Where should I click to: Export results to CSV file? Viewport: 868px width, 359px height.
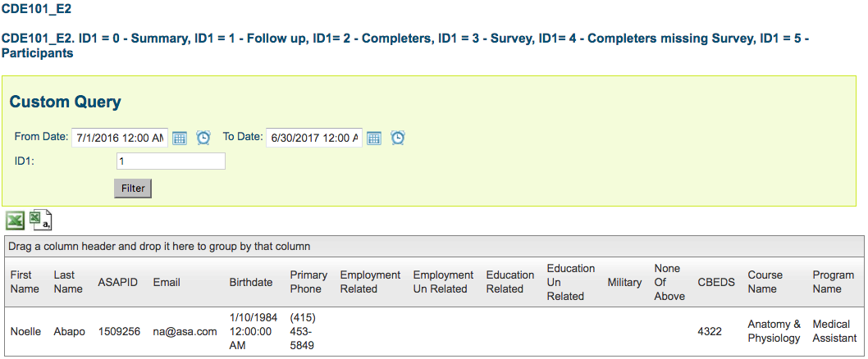(x=40, y=220)
